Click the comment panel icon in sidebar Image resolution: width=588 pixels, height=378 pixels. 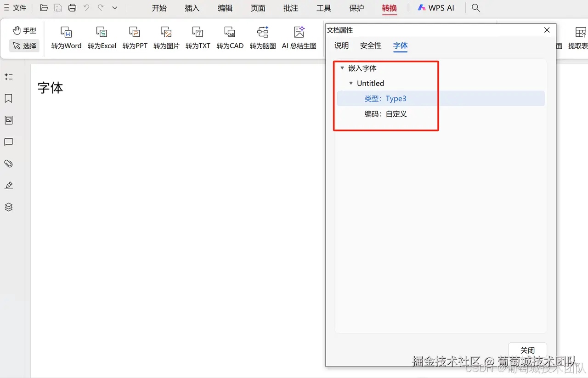coord(8,141)
